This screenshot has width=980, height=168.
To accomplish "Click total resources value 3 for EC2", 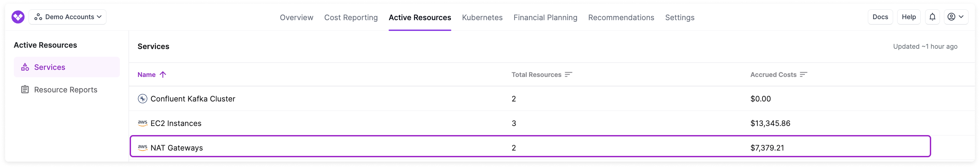I will pyautogui.click(x=514, y=123).
